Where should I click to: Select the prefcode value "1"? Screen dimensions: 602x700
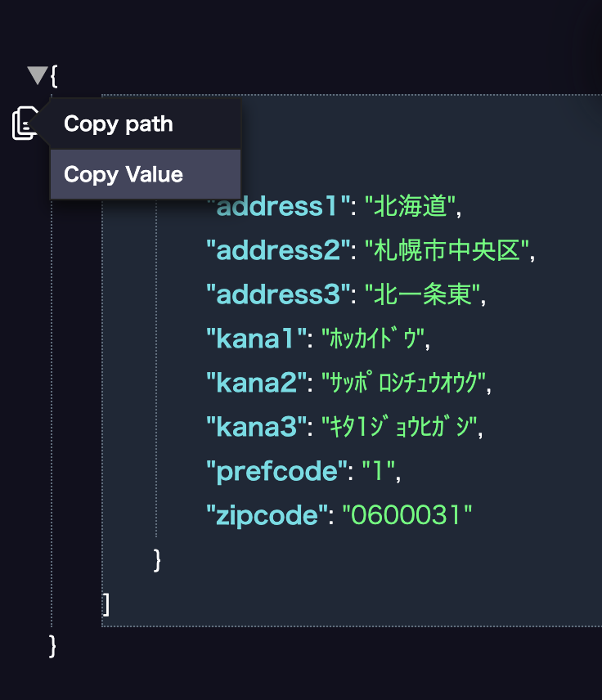[x=378, y=471]
